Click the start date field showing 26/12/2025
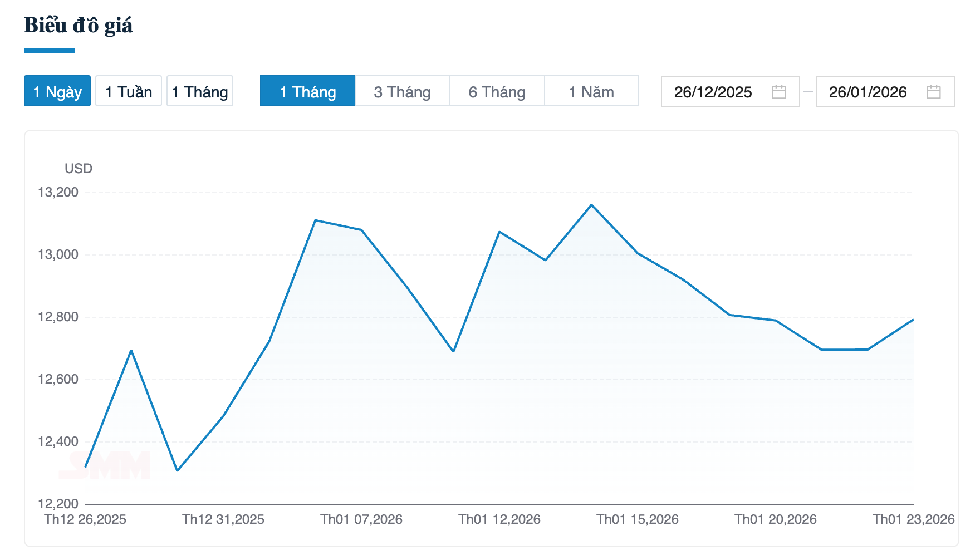The image size is (980, 560). [713, 92]
